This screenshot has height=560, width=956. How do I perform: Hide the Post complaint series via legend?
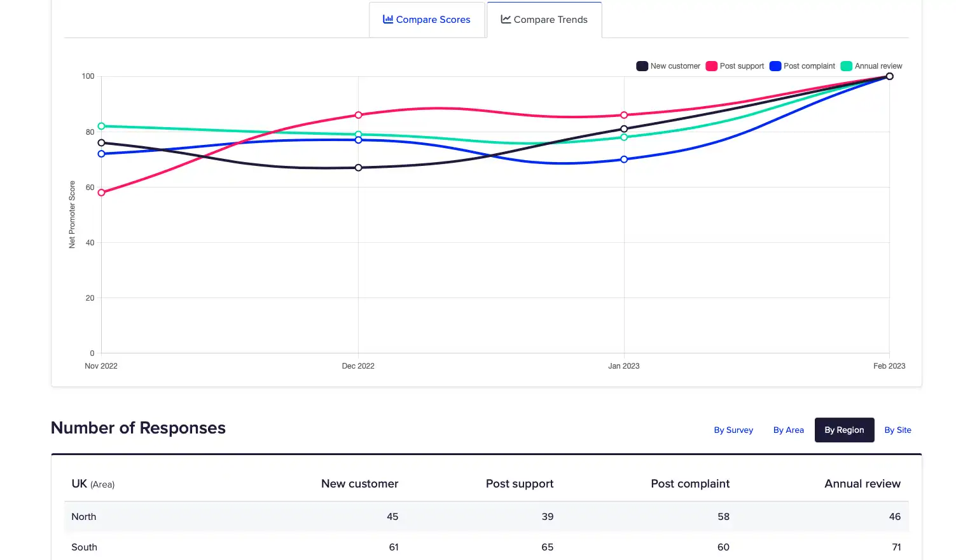click(x=775, y=66)
